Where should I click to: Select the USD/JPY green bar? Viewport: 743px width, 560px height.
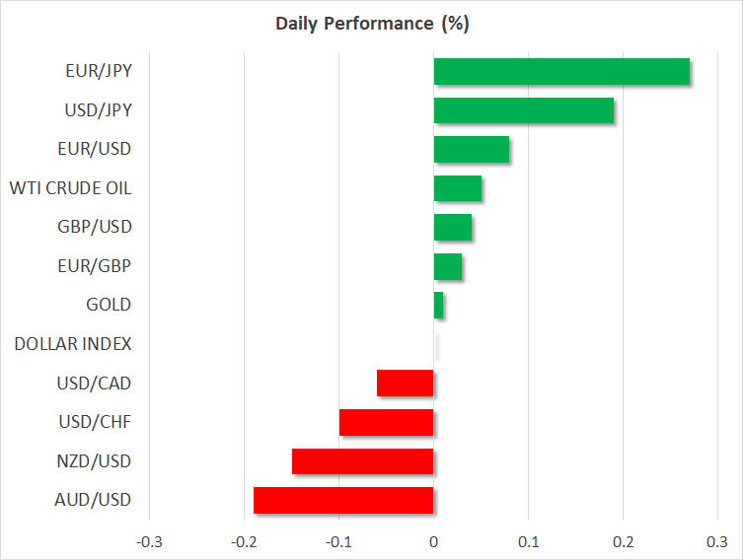click(x=523, y=110)
